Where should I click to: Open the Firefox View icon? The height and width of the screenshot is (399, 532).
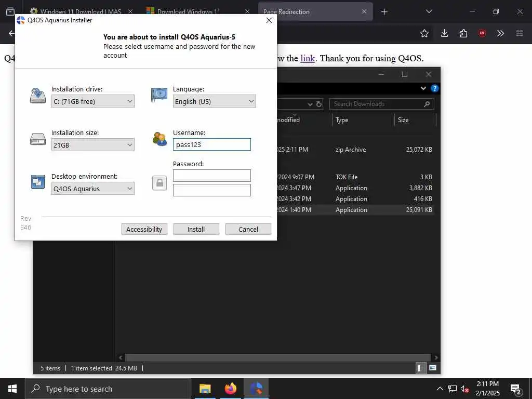tap(10, 11)
